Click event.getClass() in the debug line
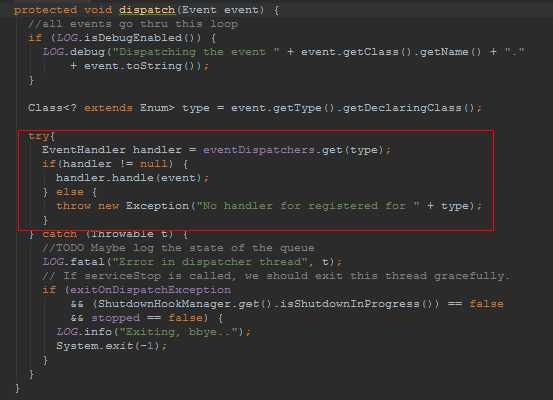The height and width of the screenshot is (400, 553). coord(356,52)
